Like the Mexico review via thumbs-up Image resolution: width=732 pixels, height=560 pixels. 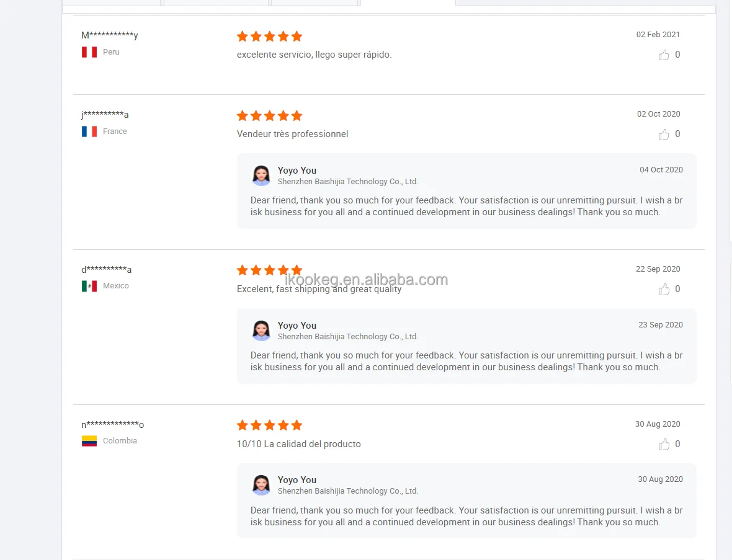663,290
